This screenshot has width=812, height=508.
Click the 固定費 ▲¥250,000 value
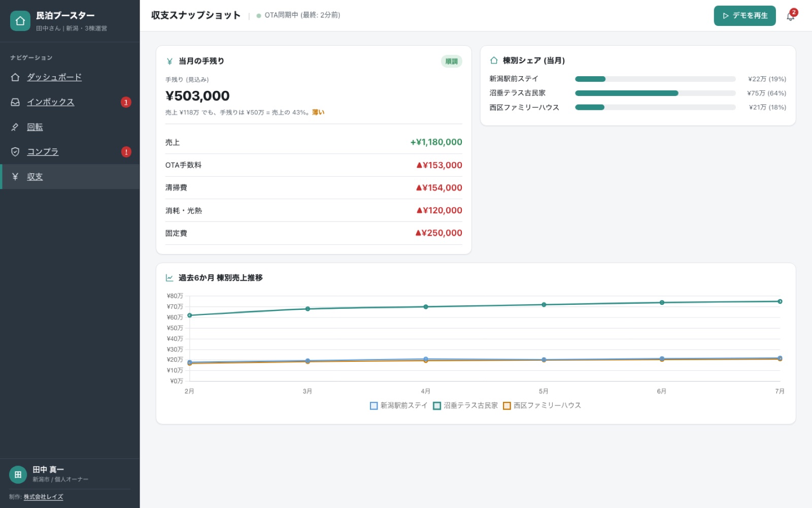pyautogui.click(x=438, y=233)
